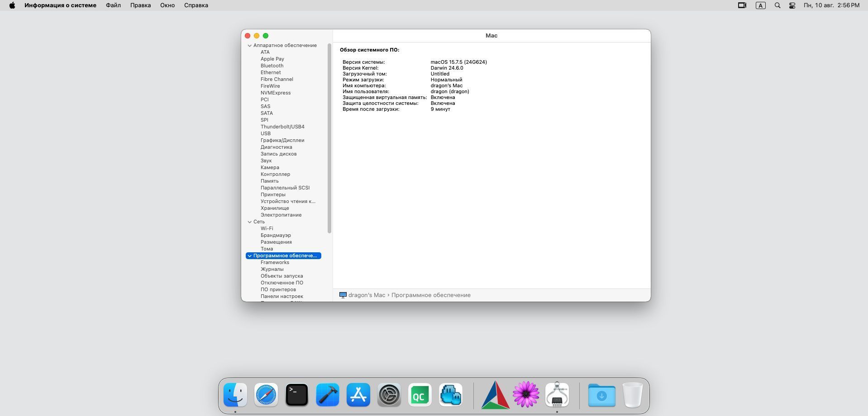Click the sidebar vertical scrollbar
This screenshot has height=416, width=868.
(x=329, y=138)
